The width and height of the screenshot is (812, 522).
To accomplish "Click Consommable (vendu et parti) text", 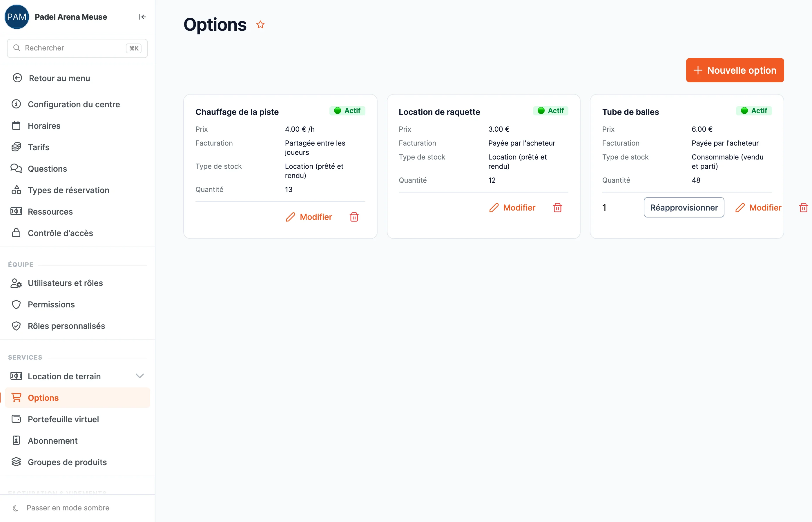I will (727, 162).
